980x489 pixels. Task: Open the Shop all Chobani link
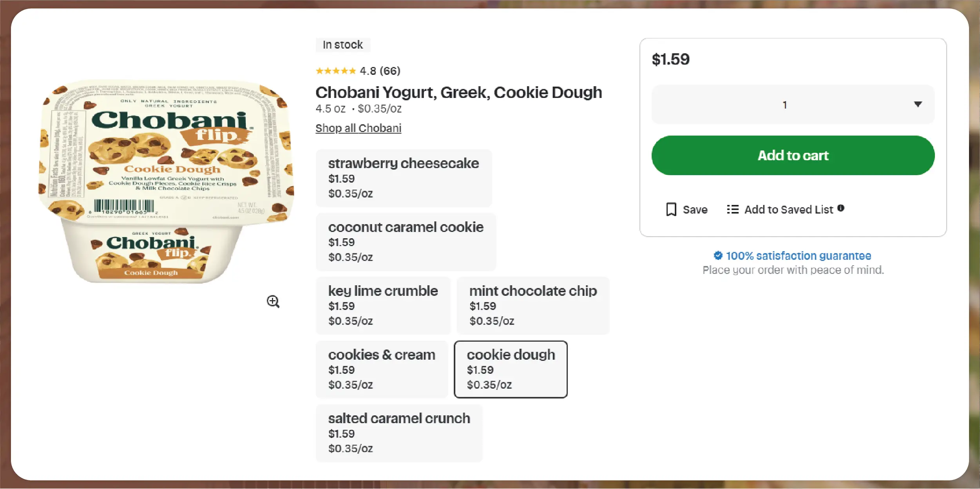(x=358, y=128)
